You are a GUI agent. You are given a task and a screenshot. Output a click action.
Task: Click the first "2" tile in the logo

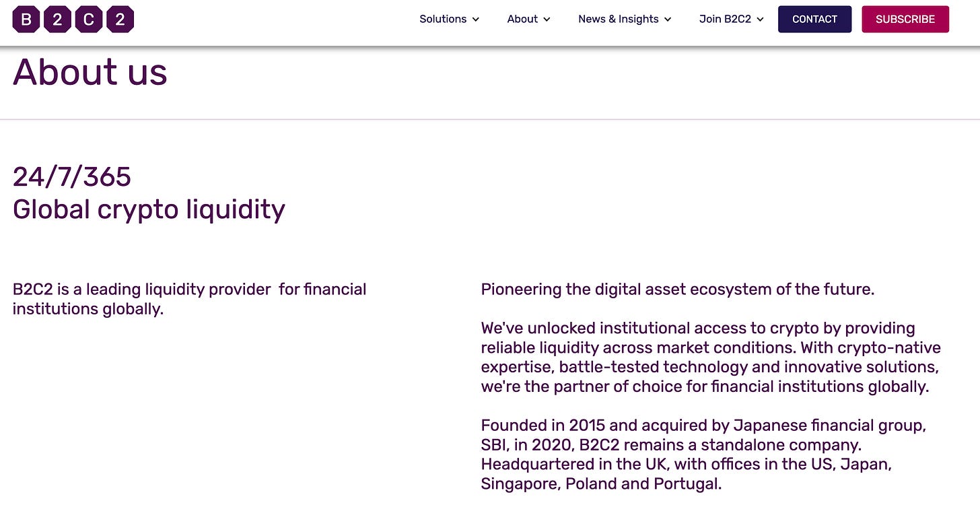pyautogui.click(x=57, y=19)
